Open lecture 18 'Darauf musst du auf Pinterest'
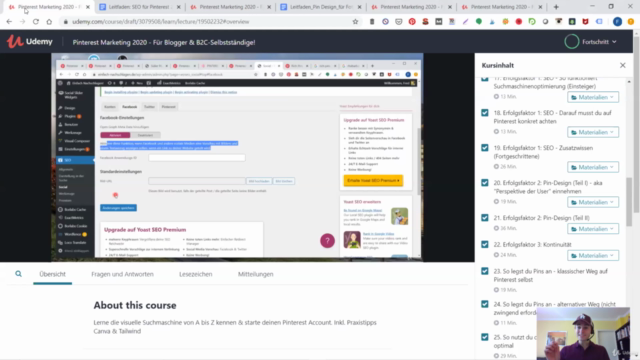This screenshot has height=360, width=640. (x=552, y=117)
